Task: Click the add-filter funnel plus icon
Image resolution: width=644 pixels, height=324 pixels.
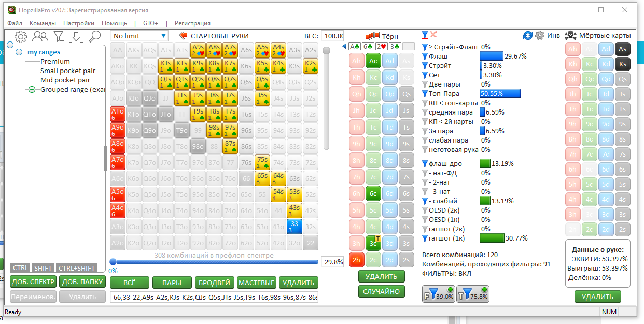Action: click(x=59, y=36)
